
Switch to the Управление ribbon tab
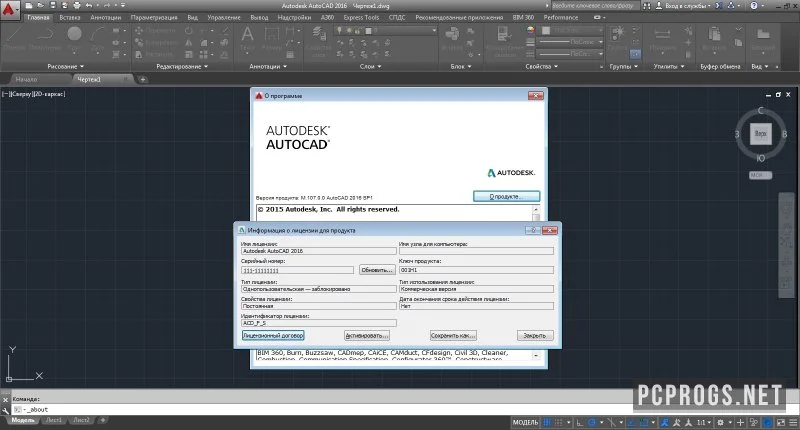click(x=223, y=17)
